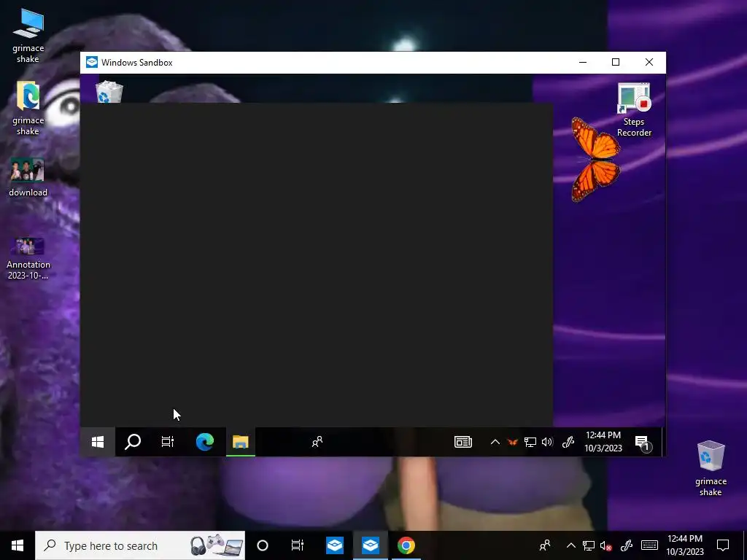Select the download image on host desktop
The height and width of the screenshot is (560, 747).
click(28, 177)
